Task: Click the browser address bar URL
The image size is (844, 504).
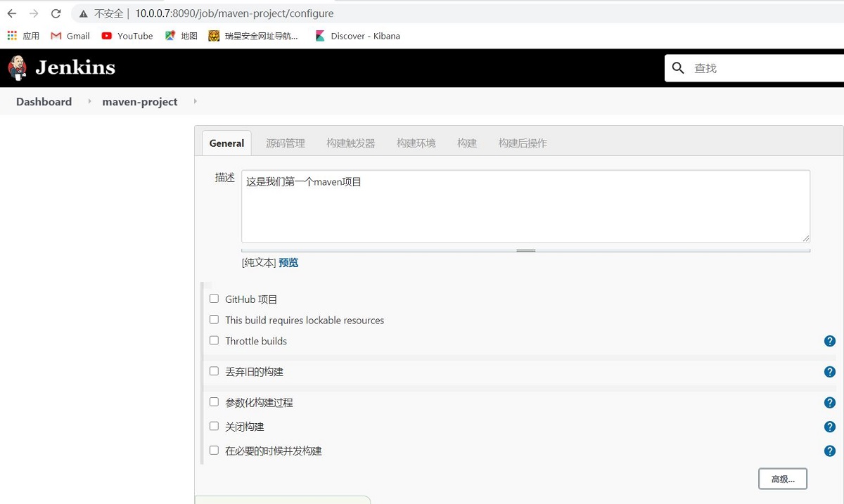Action: [235, 13]
